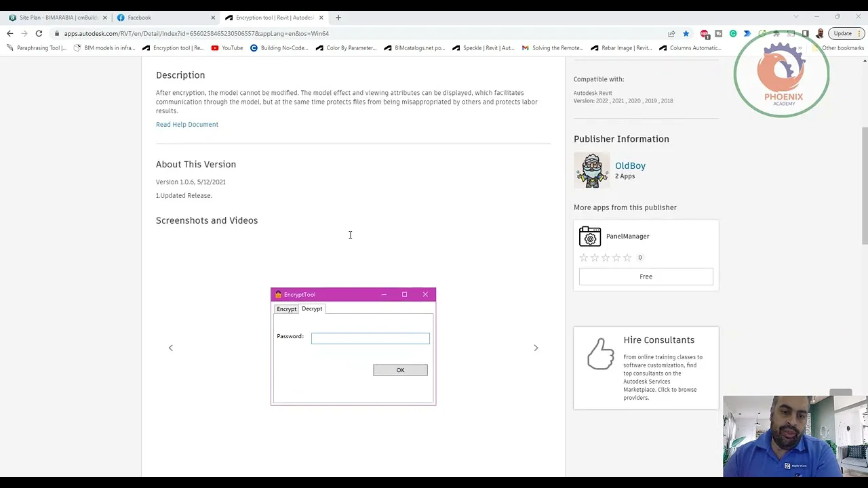Click the Compatible with: label
The width and height of the screenshot is (868, 488).
(x=599, y=79)
